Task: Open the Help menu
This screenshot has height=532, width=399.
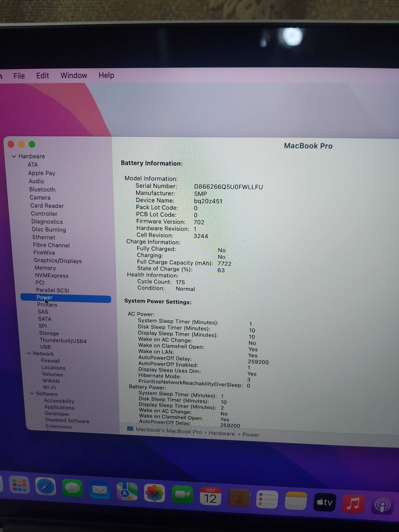Action: 106,75
